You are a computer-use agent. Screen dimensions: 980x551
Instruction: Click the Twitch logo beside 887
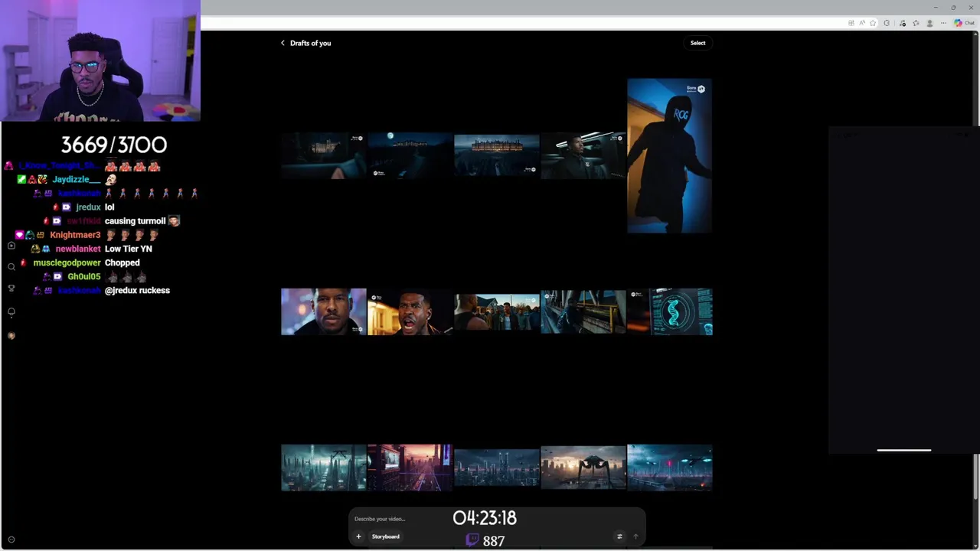472,540
